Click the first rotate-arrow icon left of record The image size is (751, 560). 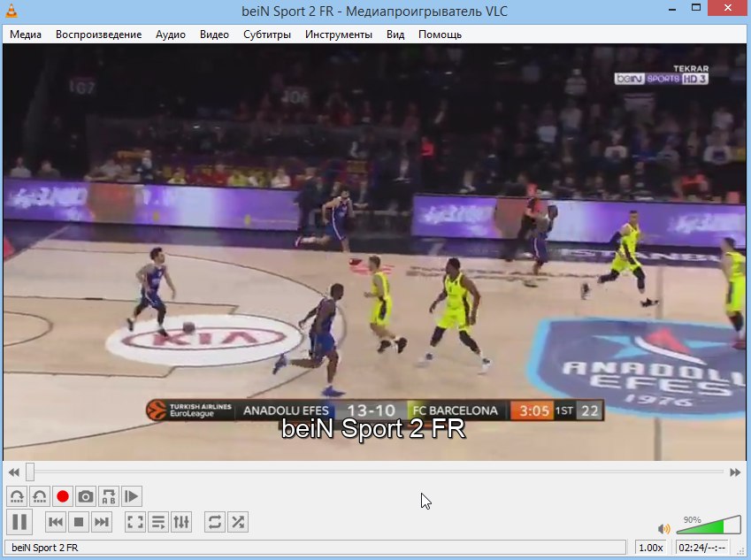pyautogui.click(x=17, y=497)
